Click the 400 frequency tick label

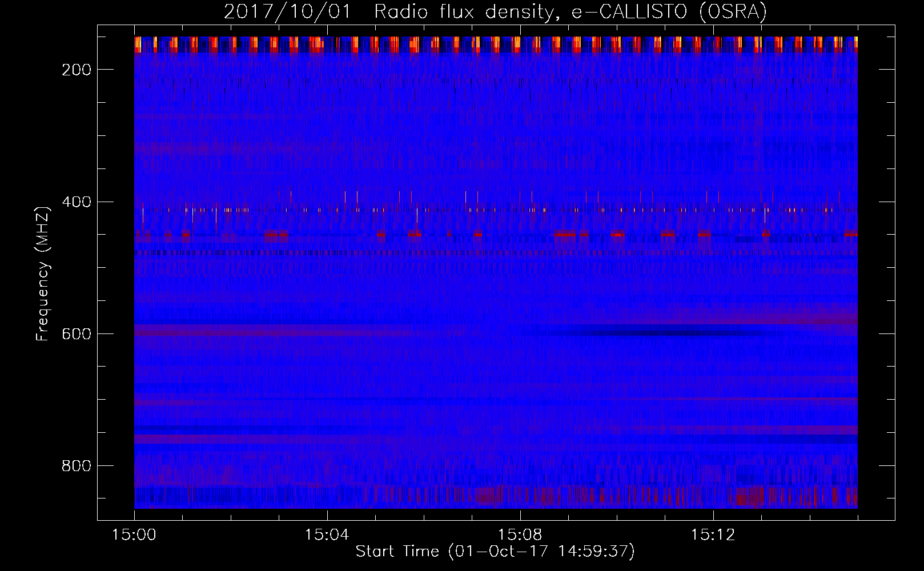tap(77, 202)
